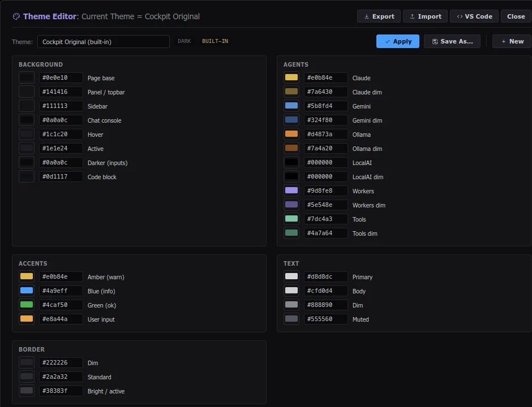This screenshot has height=407, width=532.
Task: Open the User input accent swatch
Action: click(27, 319)
